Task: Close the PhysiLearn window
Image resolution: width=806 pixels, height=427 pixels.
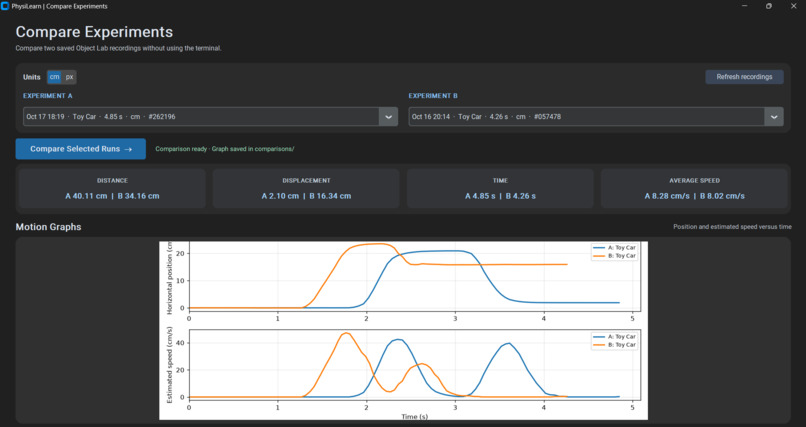Action: (x=793, y=6)
